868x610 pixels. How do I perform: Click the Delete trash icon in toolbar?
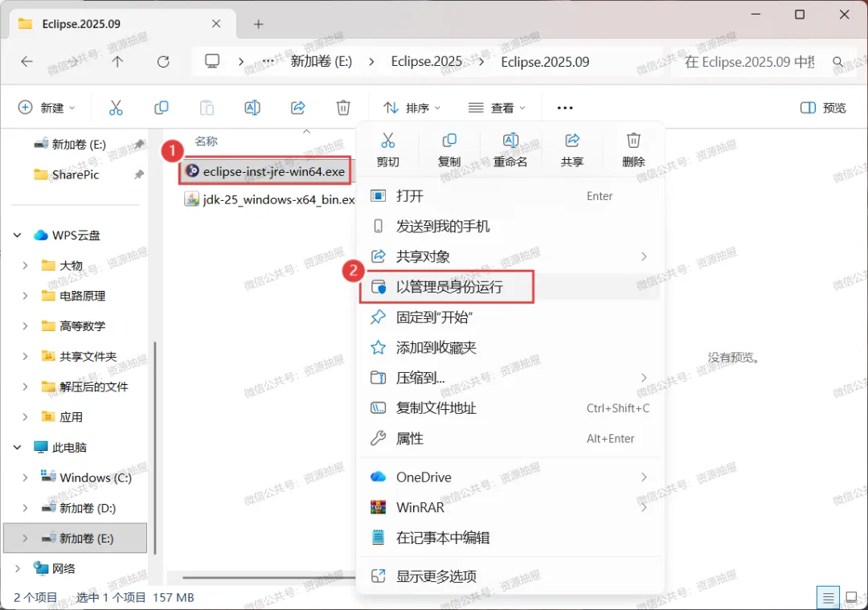click(x=343, y=108)
